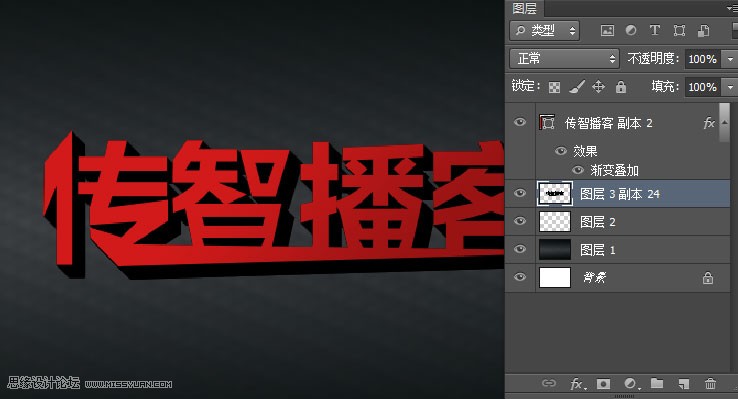
Task: Click gradient thumbnail of 图层 1
Action: coord(554,249)
